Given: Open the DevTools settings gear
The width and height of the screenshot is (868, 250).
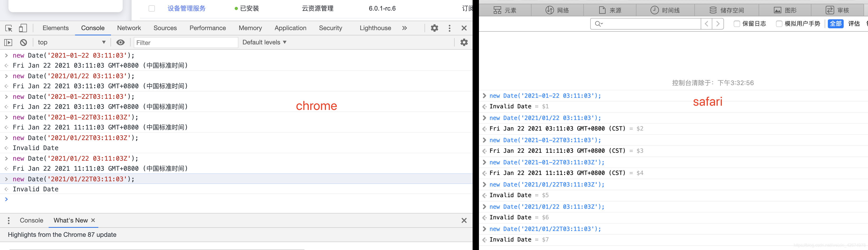Looking at the screenshot, I should coord(434,28).
